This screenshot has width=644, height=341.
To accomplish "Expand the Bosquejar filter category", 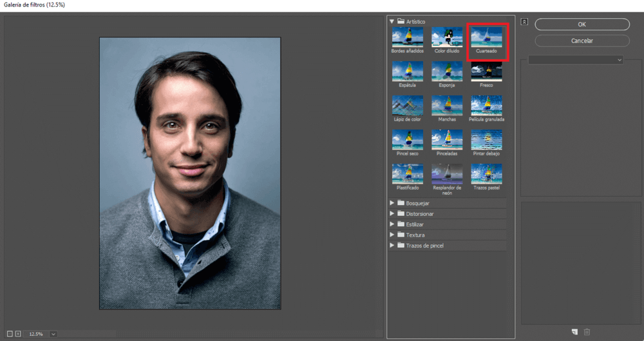I will 392,203.
